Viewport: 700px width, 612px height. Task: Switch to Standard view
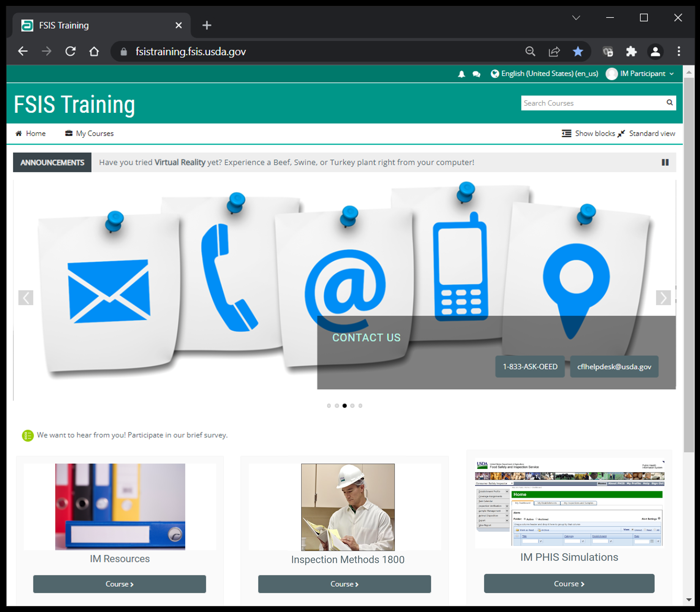647,133
